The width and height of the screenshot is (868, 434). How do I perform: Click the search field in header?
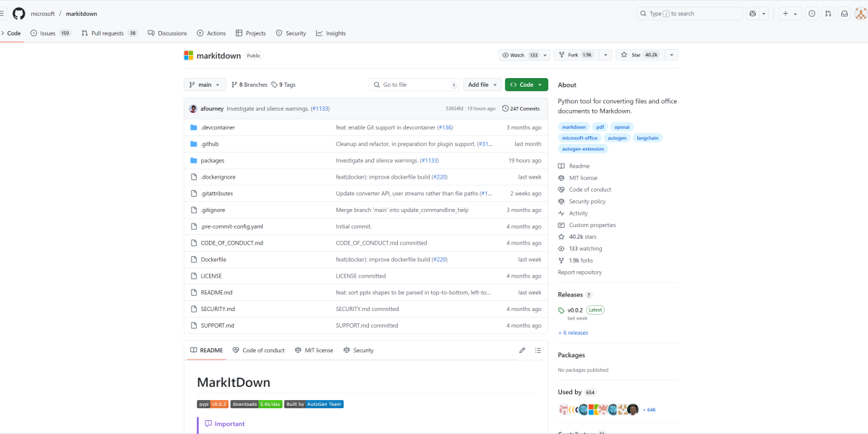(689, 13)
